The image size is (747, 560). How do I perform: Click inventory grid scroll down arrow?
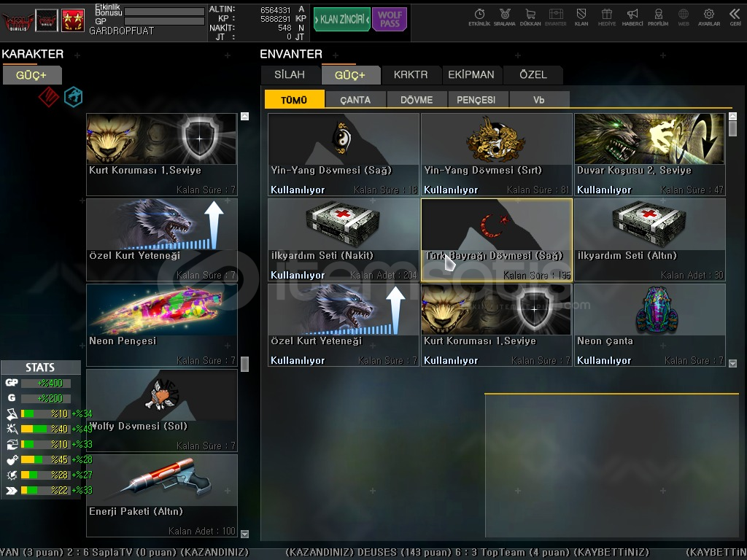pos(732,363)
